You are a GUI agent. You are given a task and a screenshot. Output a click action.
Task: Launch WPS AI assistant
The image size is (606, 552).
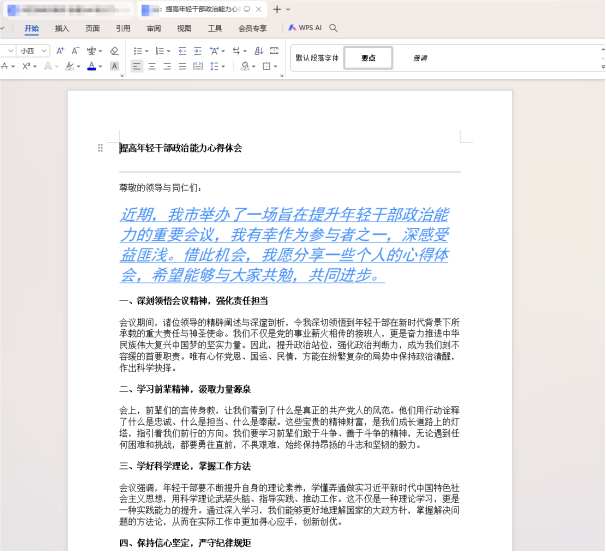click(x=305, y=28)
